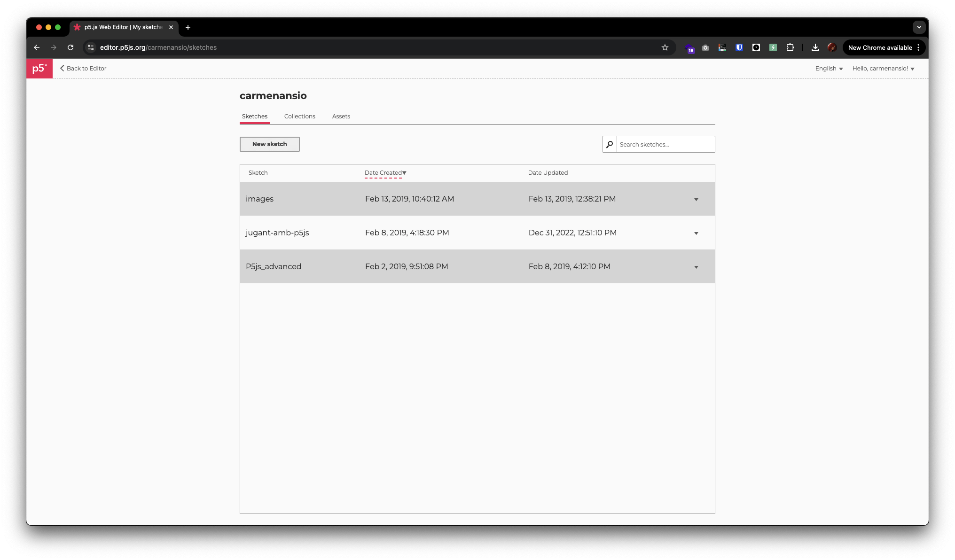Open dropdown for P5js_advanced sketch
This screenshot has width=955, height=560.
pos(696,267)
